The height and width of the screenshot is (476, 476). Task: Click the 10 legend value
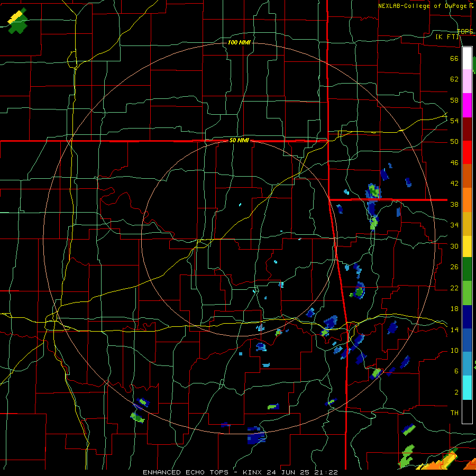point(454,350)
